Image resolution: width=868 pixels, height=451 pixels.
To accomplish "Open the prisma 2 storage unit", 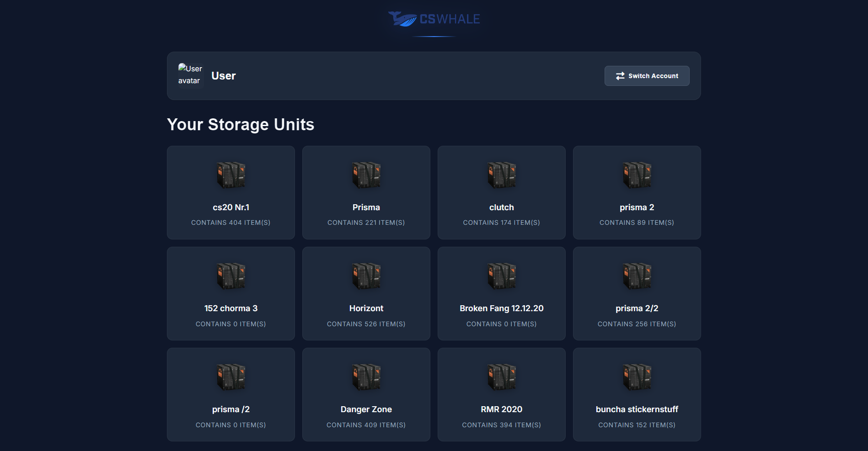I will (637, 192).
